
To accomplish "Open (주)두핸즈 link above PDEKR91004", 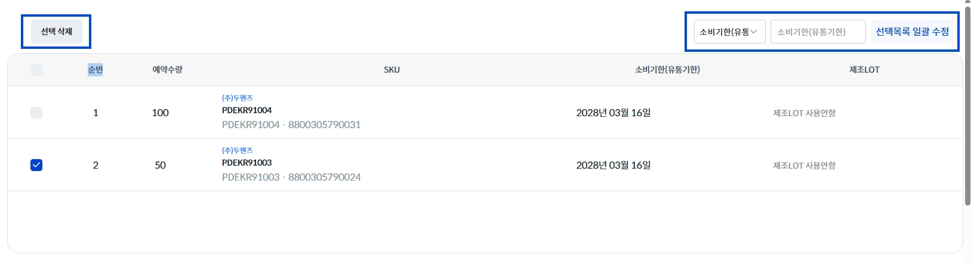I will click(x=238, y=98).
